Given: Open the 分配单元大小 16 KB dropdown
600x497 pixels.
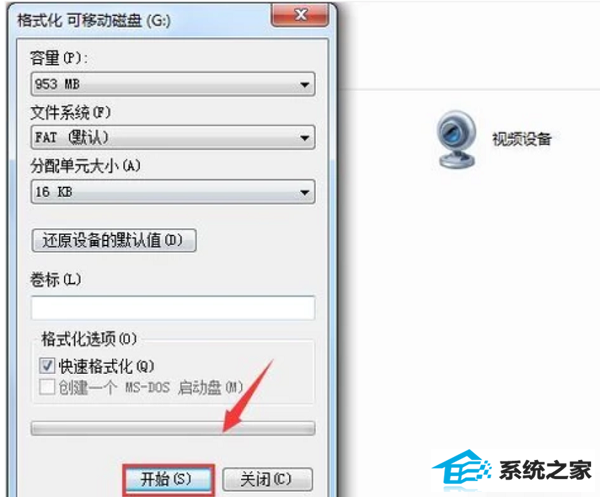Looking at the screenshot, I should tap(173, 192).
